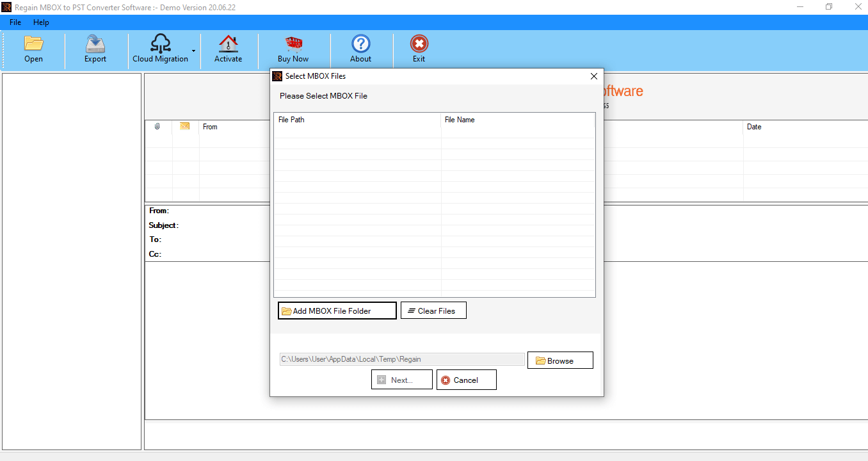Click the Export icon
This screenshot has width=868, height=461.
(95, 45)
